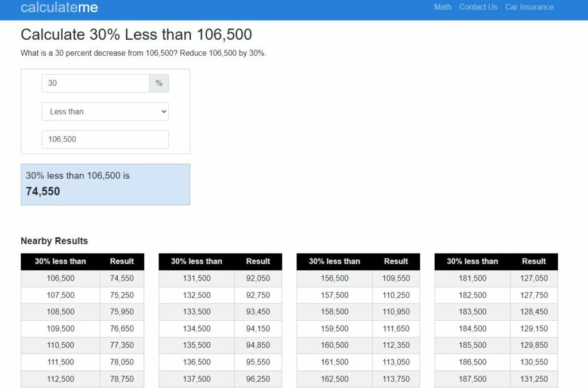Screen dimensions: 588x388
Task: Click table cell 133,500
Action: pos(196,312)
